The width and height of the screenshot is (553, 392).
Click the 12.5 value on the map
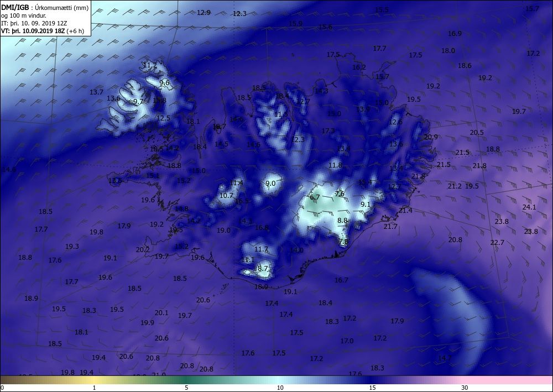coord(163,118)
